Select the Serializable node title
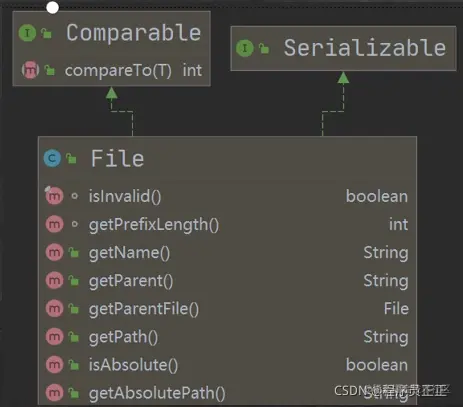This screenshot has width=463, height=407. [x=365, y=48]
